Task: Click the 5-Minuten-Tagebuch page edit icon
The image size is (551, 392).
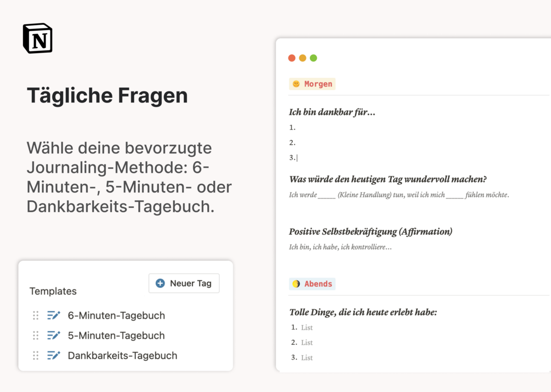Action: (54, 336)
